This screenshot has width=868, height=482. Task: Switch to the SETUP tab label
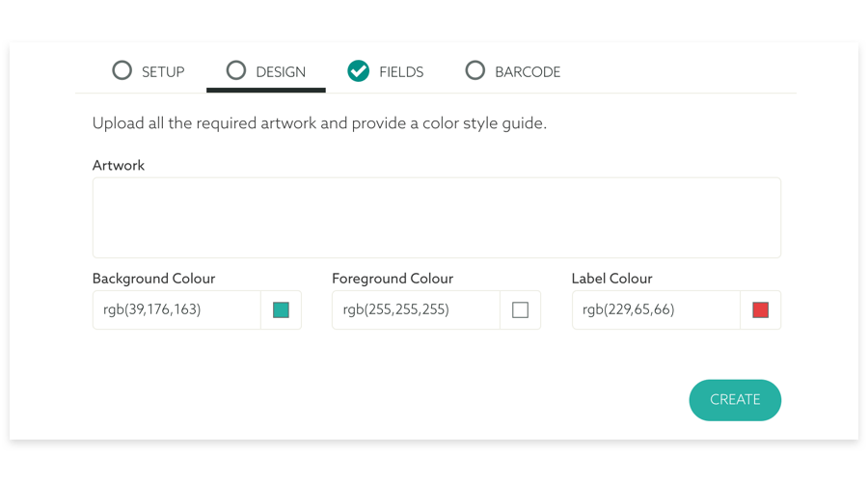pos(163,71)
